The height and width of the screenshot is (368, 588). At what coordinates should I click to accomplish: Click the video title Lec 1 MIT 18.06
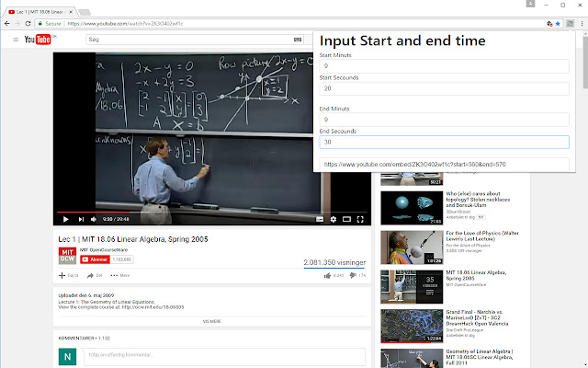(x=133, y=239)
